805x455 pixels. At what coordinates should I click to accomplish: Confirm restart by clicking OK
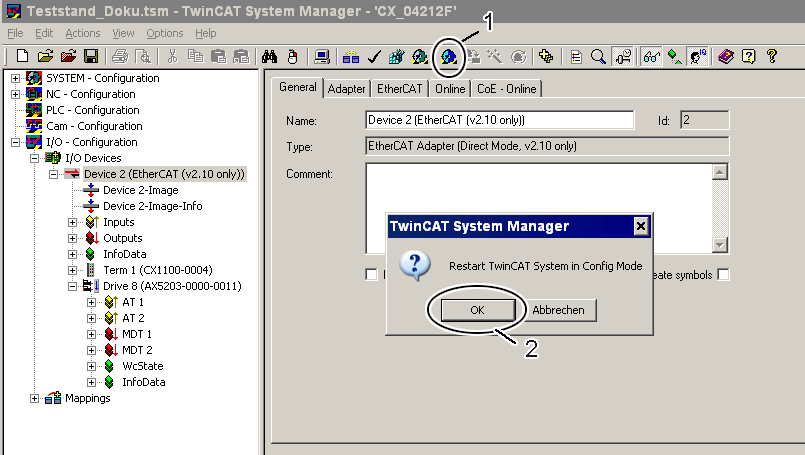pyautogui.click(x=477, y=310)
